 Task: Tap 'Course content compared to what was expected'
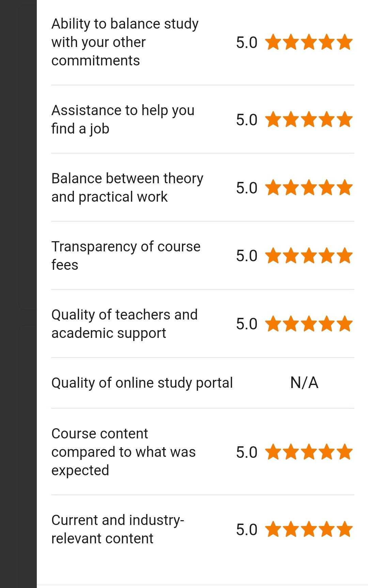[123, 452]
